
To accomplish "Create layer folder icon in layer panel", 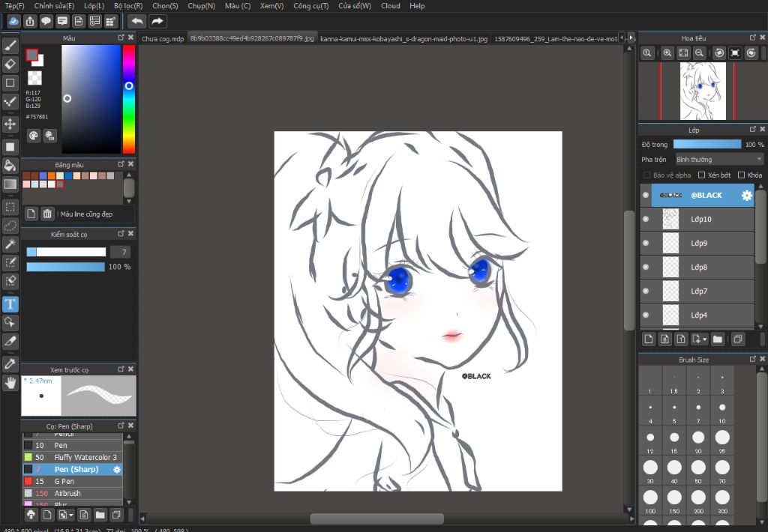I will coord(718,339).
